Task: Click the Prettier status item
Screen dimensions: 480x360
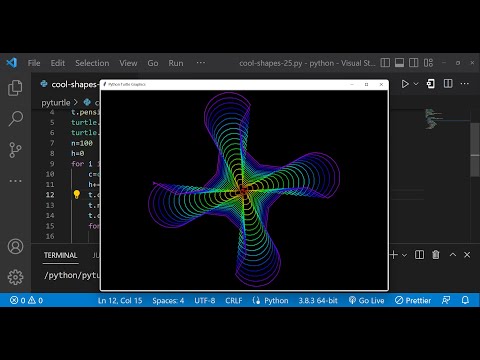Action: click(x=413, y=301)
